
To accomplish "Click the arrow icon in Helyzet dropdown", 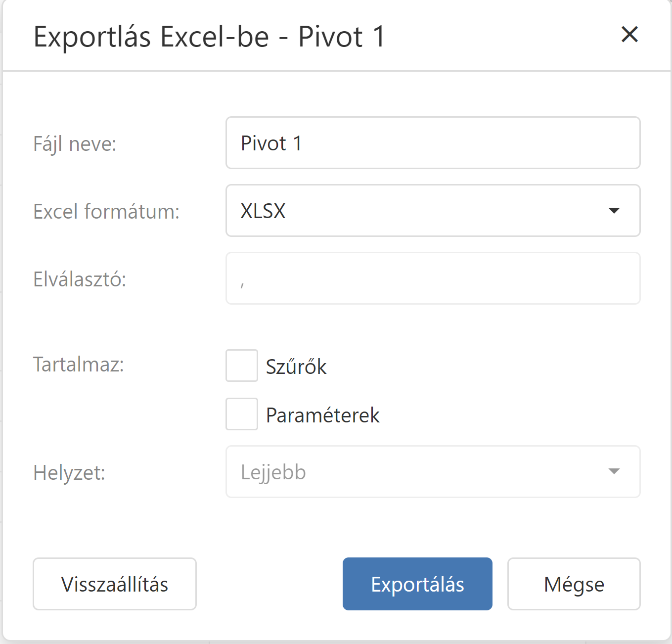I will pyautogui.click(x=614, y=471).
